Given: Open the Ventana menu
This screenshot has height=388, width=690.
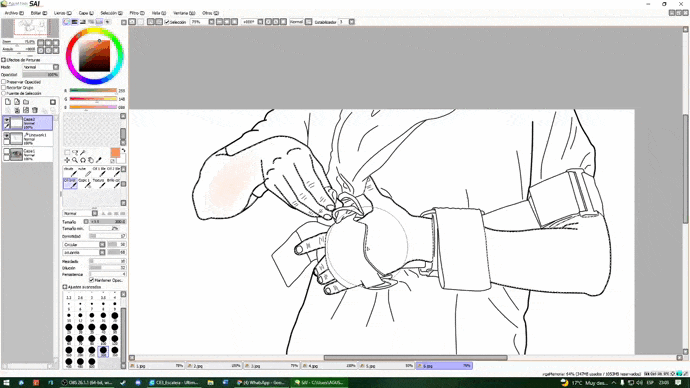Looking at the screenshot, I should tap(184, 13).
